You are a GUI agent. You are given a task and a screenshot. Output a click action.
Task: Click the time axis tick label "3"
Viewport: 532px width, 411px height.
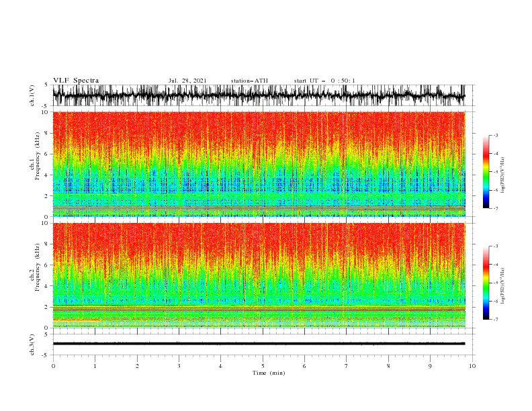click(179, 366)
